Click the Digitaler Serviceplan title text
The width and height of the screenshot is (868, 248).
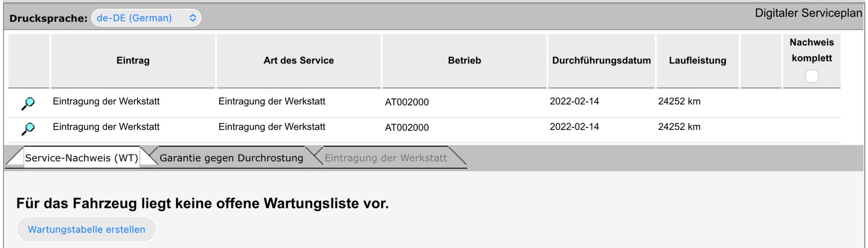(x=808, y=13)
